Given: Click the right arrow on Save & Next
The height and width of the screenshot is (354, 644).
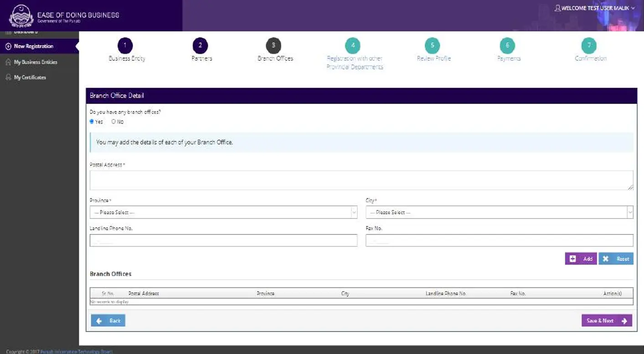Looking at the screenshot, I should (624, 321).
